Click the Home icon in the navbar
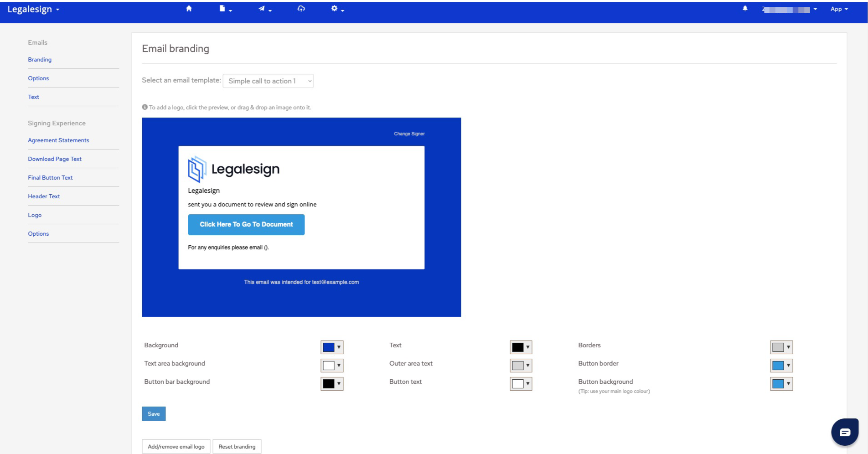 click(189, 8)
